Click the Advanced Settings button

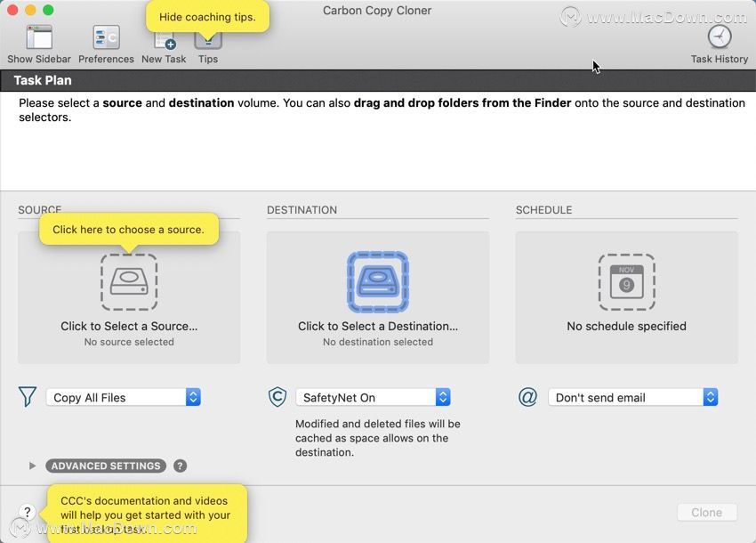106,466
